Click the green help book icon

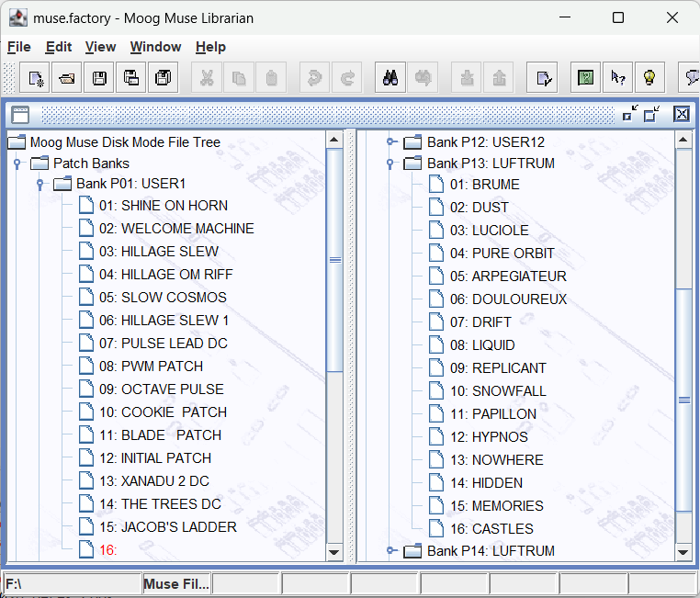click(585, 78)
